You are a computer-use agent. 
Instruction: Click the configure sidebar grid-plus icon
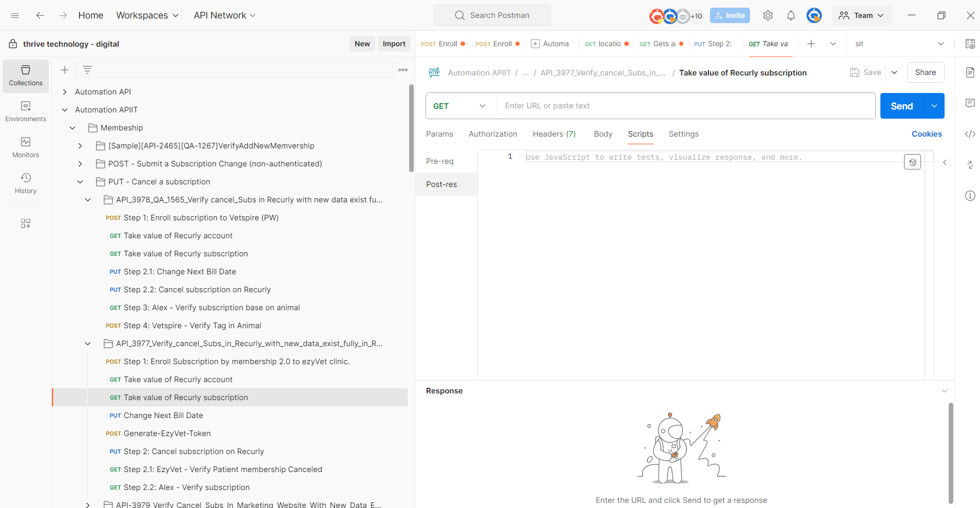pos(26,223)
